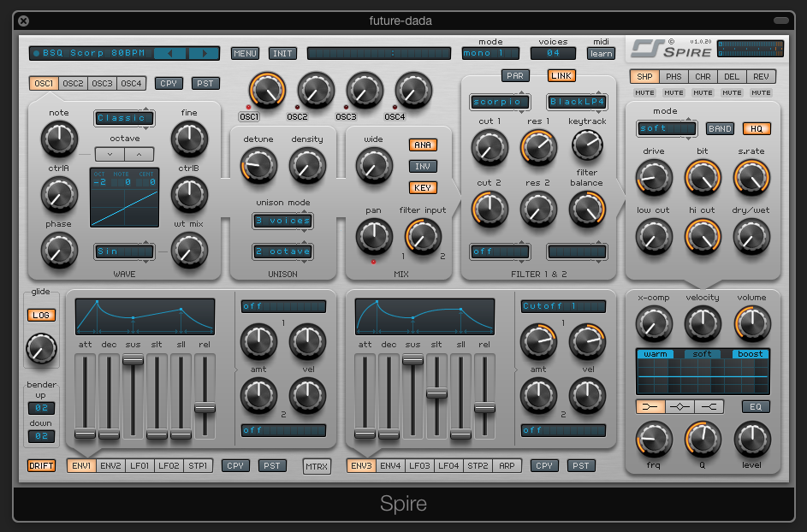Switch to the LFO3 tab

pos(419,465)
